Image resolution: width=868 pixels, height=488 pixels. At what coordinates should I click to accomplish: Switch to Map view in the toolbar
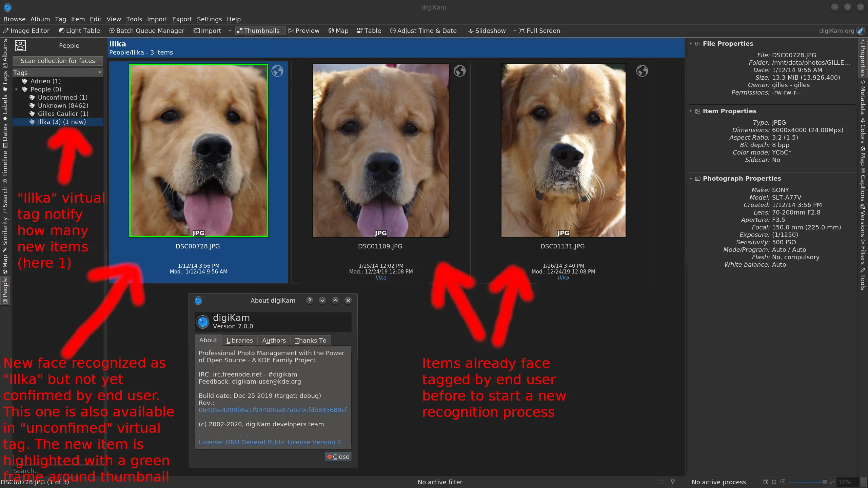tap(338, 30)
